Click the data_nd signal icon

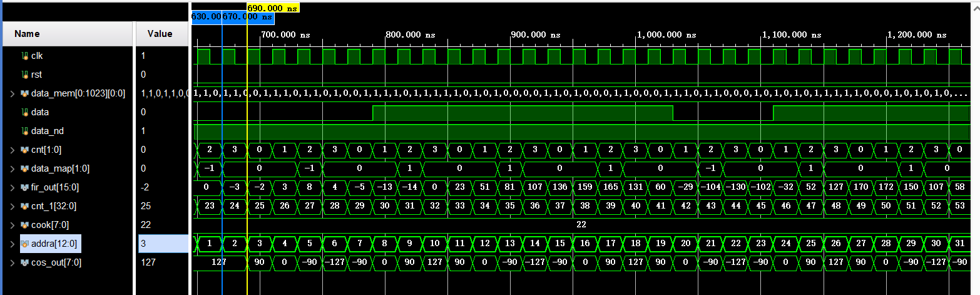(25, 131)
